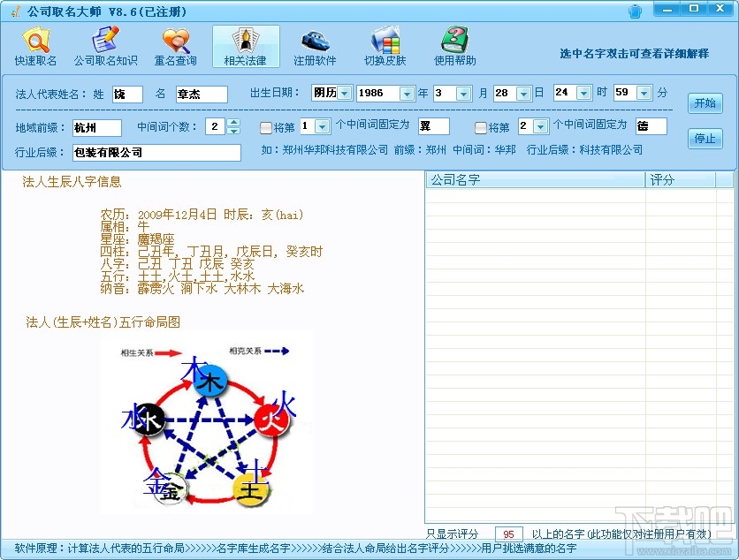Click the app logo icon in title bar

pos(16,11)
